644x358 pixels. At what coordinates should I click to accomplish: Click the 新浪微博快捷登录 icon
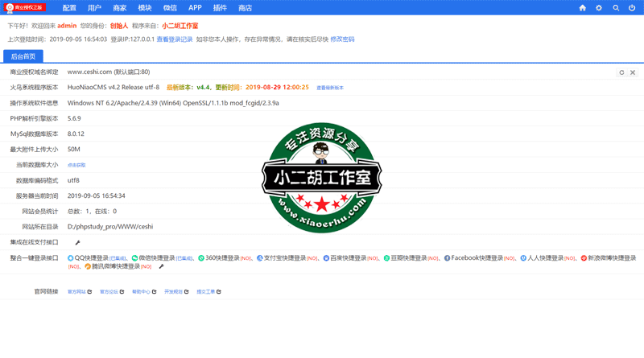[584, 258]
